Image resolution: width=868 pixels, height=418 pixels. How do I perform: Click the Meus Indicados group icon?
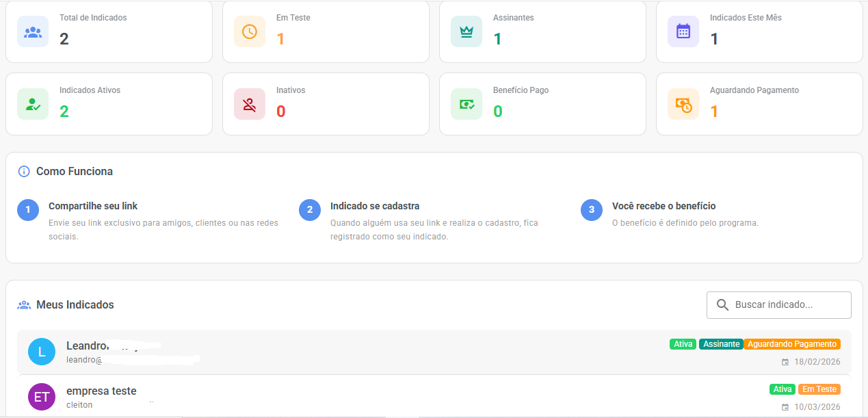point(24,305)
